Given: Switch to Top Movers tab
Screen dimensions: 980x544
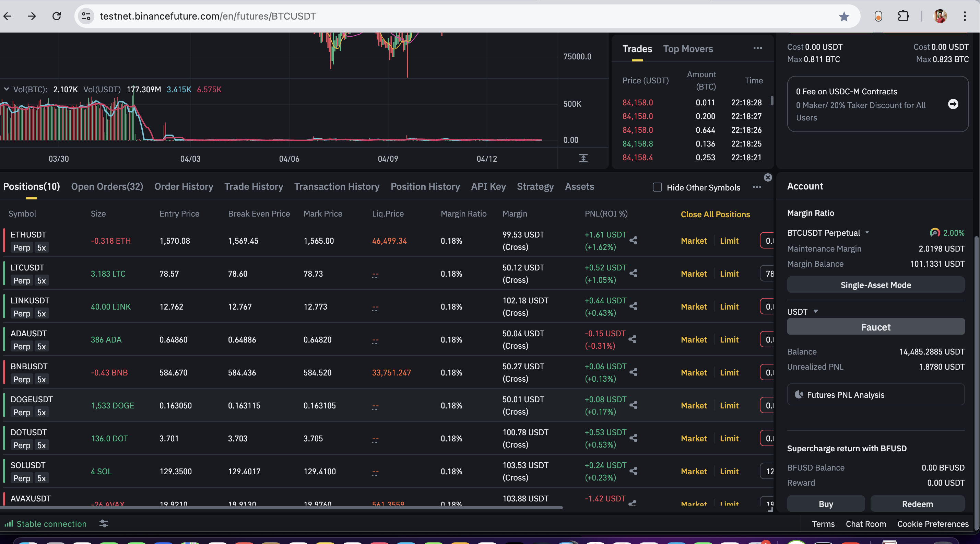Looking at the screenshot, I should (688, 49).
